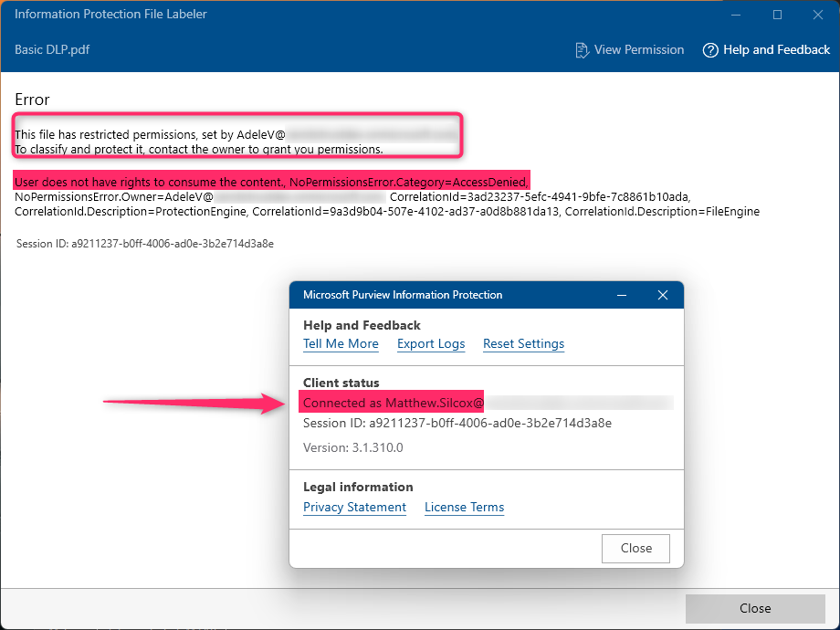Minimize the Purview Information Protection dialog
The width and height of the screenshot is (840, 630).
622,295
